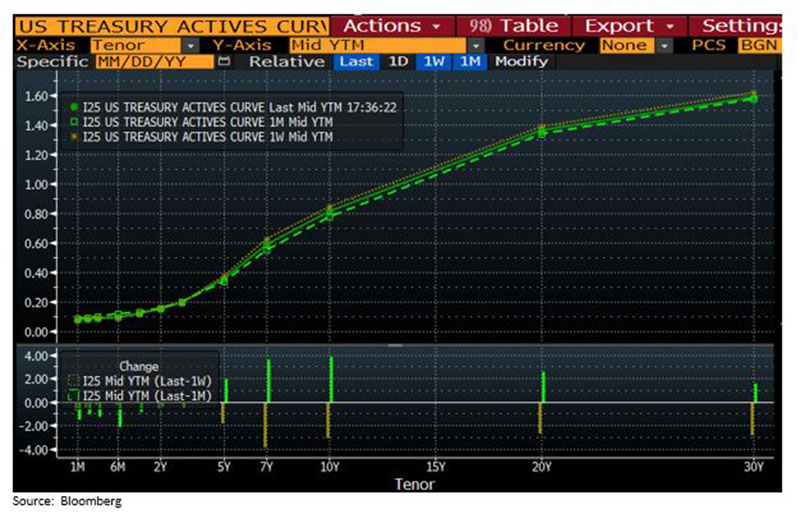Open the Actions menu
800x518 pixels.
click(392, 25)
